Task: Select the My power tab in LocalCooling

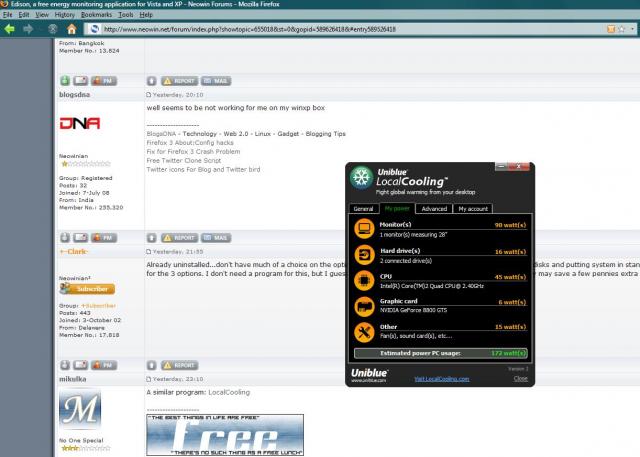Action: (x=397, y=208)
